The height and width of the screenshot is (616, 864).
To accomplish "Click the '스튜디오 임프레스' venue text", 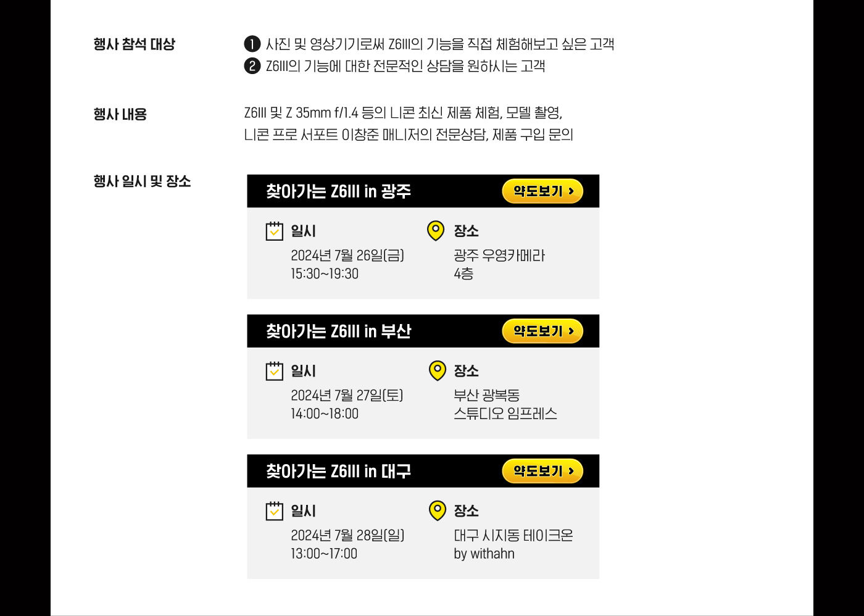I will [x=505, y=414].
